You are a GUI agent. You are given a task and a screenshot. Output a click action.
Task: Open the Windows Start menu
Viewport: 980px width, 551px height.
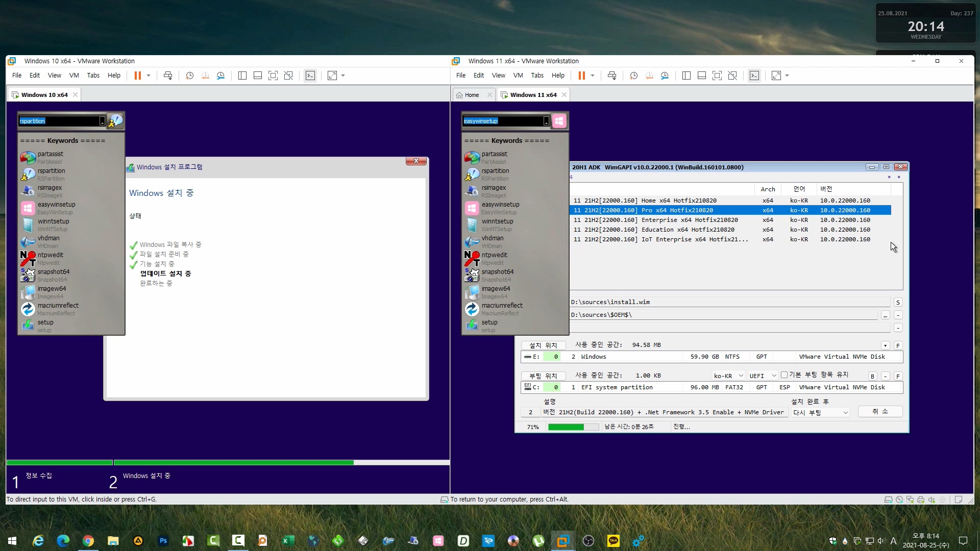tap(12, 540)
